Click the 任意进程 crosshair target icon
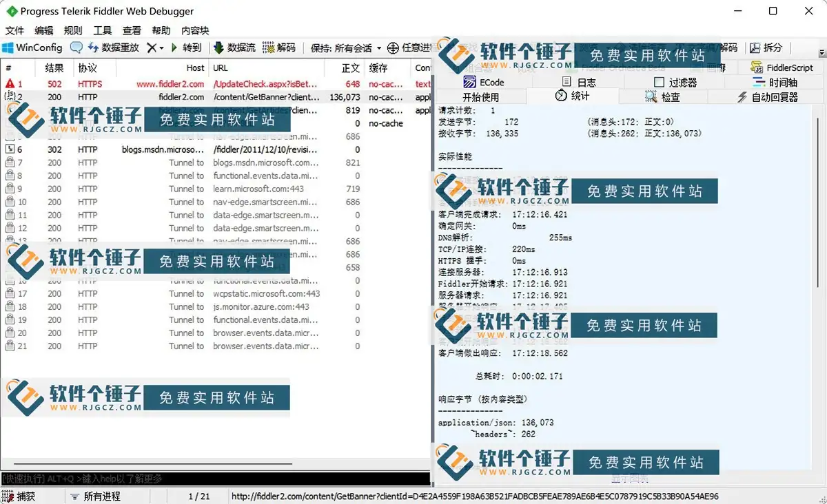The image size is (827, 504). tap(393, 48)
